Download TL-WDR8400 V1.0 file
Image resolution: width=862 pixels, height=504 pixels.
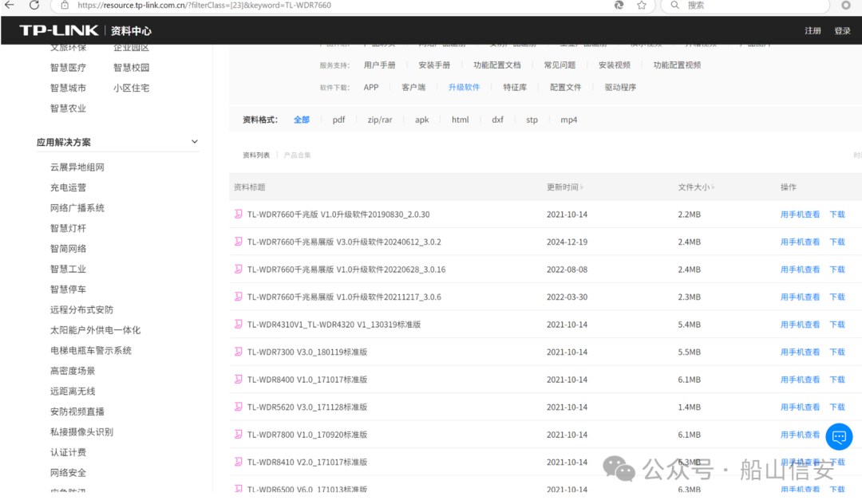coord(837,379)
